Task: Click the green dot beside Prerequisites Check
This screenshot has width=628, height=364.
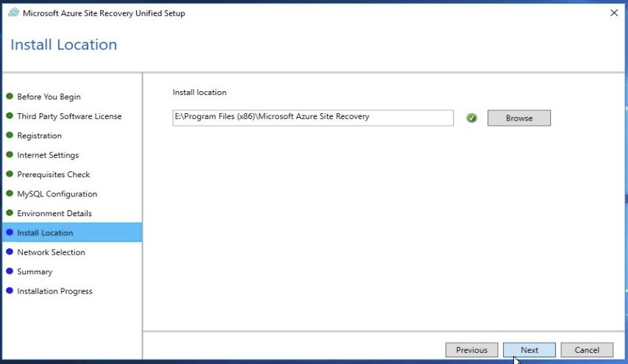Action: pos(10,174)
